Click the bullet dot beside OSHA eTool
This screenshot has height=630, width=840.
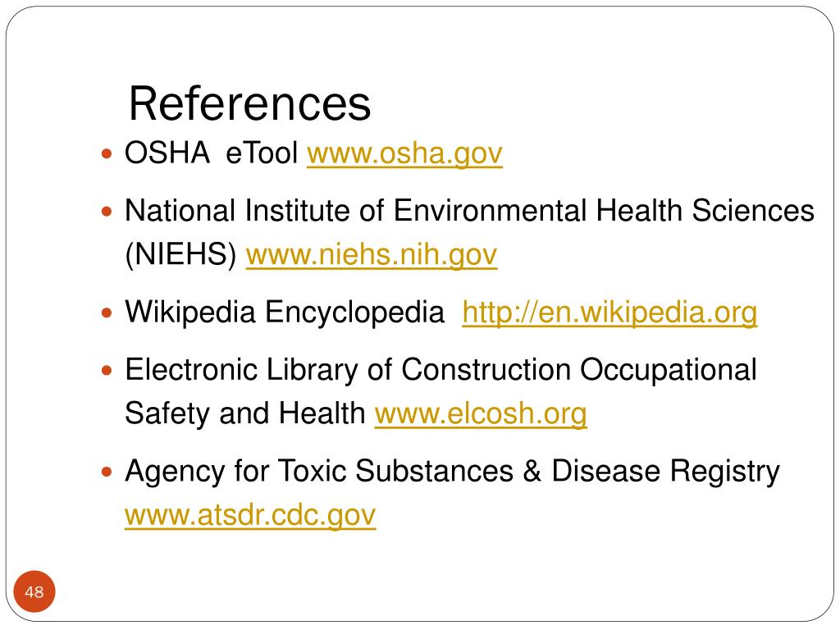[x=107, y=155]
